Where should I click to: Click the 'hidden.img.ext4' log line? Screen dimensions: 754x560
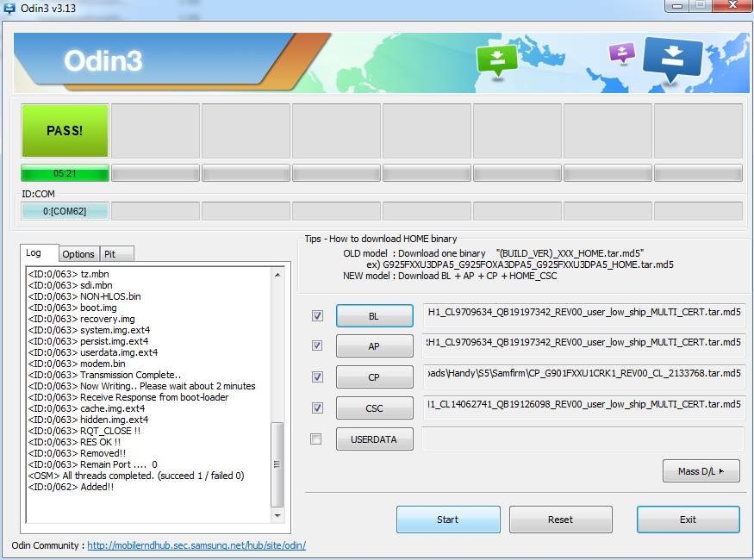(88, 420)
